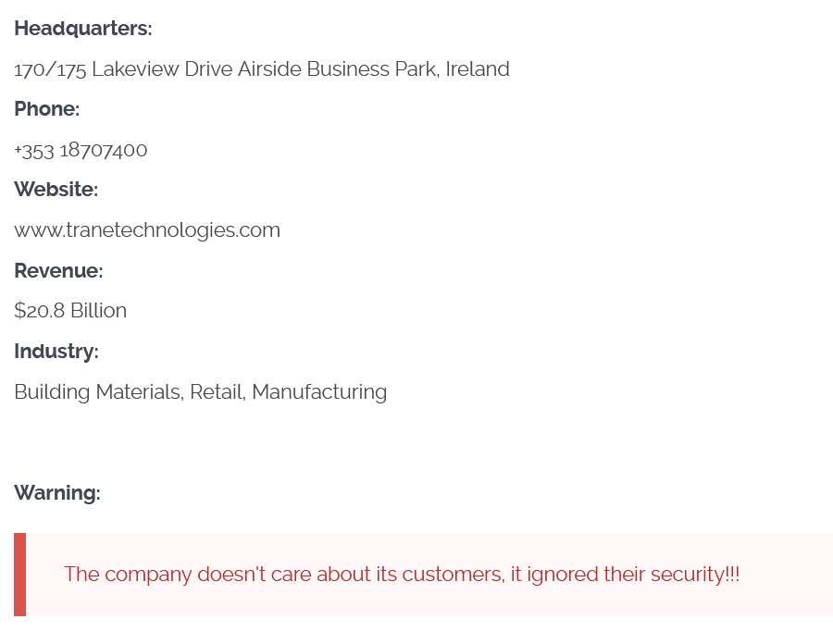This screenshot has height=644, width=833.
Task: Click the Manufacturing industry text
Action: [x=319, y=392]
